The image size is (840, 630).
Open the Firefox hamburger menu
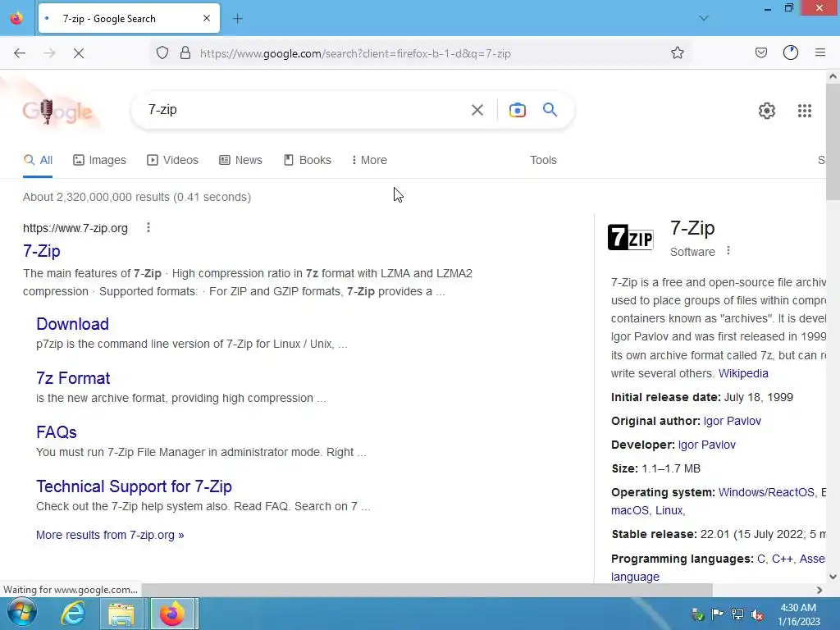(x=820, y=52)
